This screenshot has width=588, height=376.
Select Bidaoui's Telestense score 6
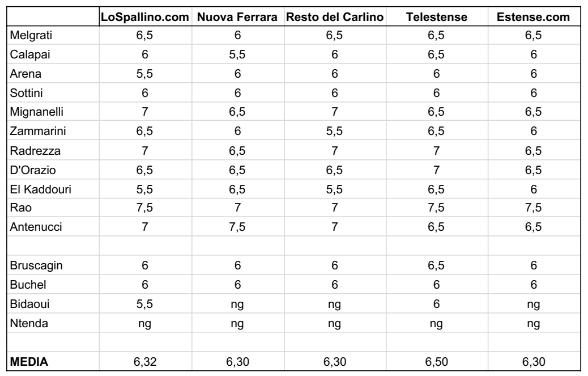[437, 303]
